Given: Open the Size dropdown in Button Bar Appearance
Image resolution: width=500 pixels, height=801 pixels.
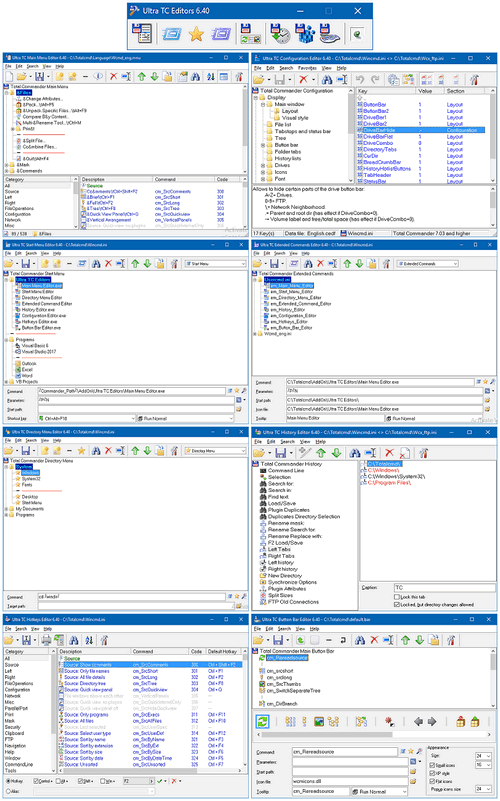Looking at the screenshot, I should point(483,756).
